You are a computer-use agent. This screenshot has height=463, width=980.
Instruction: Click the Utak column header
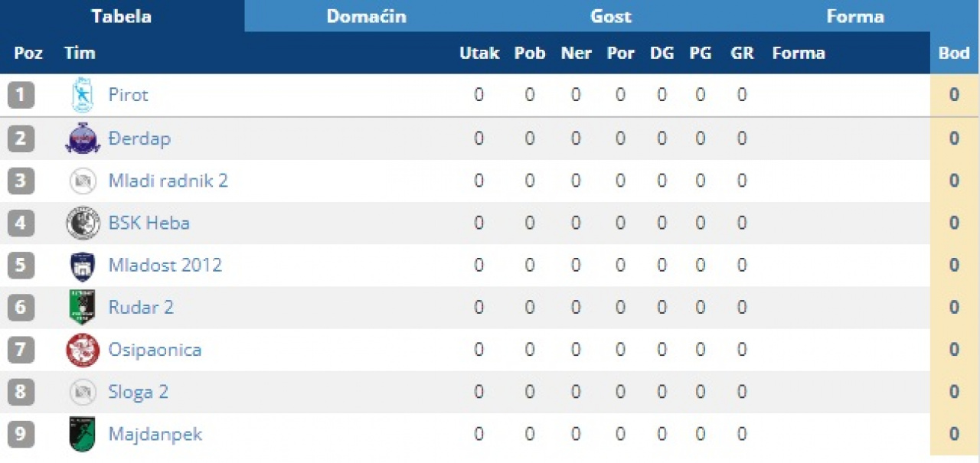point(479,54)
